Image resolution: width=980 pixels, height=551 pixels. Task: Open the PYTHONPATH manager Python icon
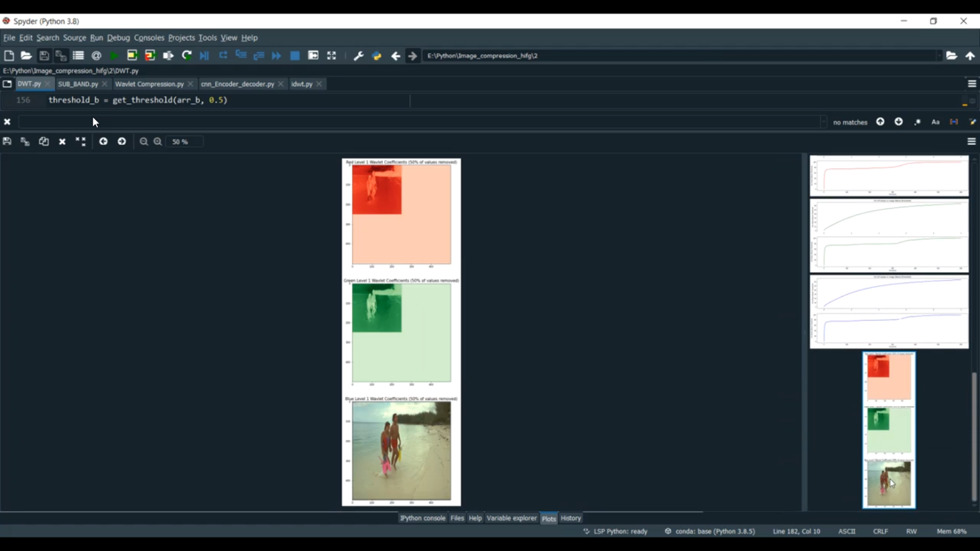point(376,56)
